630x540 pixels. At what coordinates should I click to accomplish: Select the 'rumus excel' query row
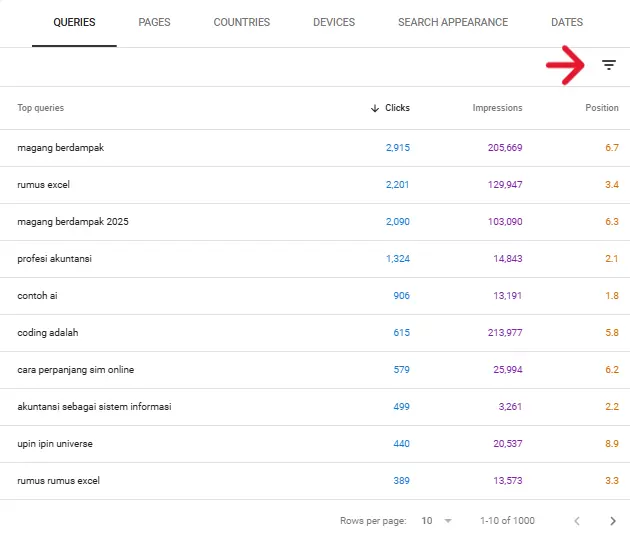(43, 185)
